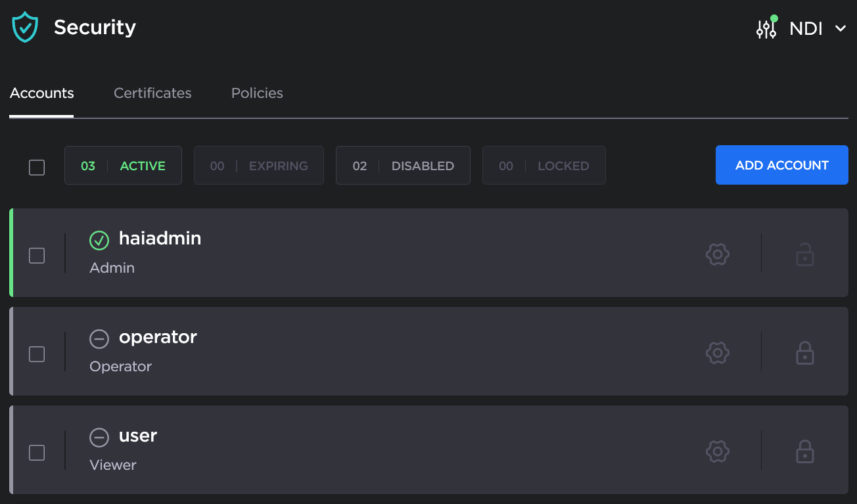The width and height of the screenshot is (857, 504).
Task: Open settings gear for haiadmin account
Action: click(718, 254)
